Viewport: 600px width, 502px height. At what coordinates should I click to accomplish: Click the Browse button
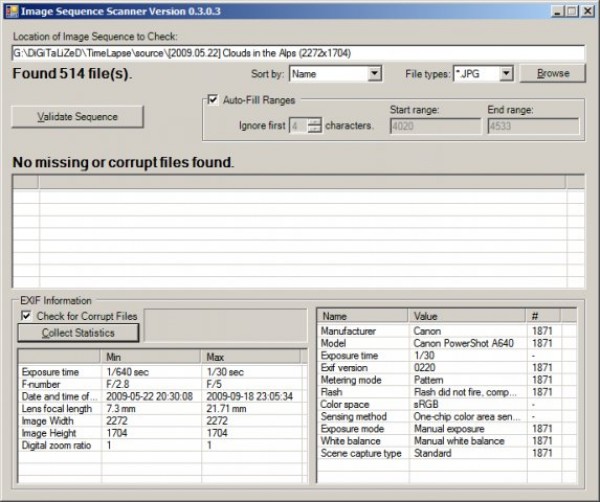(x=553, y=73)
